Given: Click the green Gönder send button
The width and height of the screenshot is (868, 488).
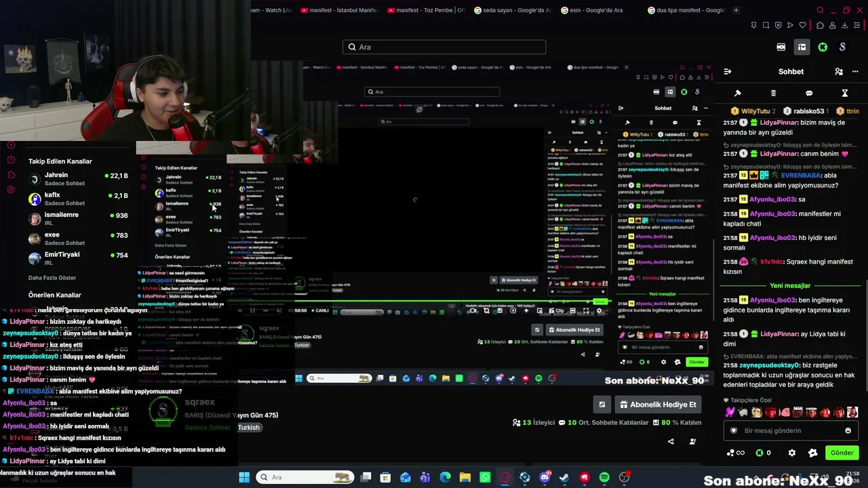Looking at the screenshot, I should tap(842, 453).
